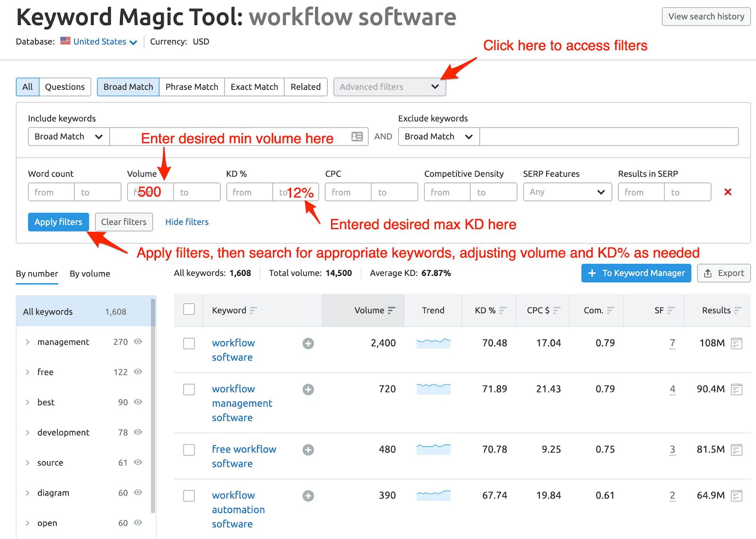Select Broad Match tab
Image resolution: width=756 pixels, height=539 pixels.
pos(128,87)
